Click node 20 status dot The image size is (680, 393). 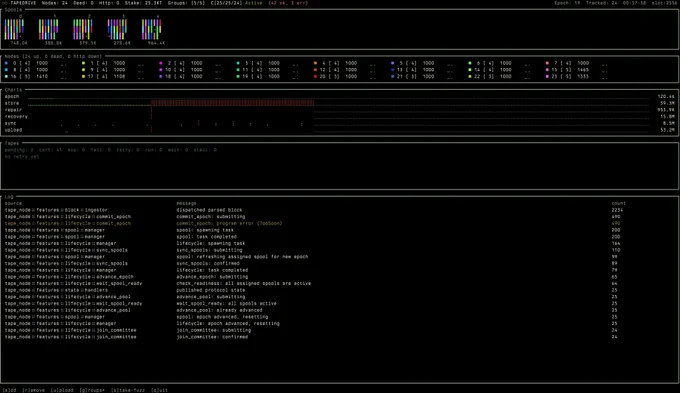click(315, 77)
